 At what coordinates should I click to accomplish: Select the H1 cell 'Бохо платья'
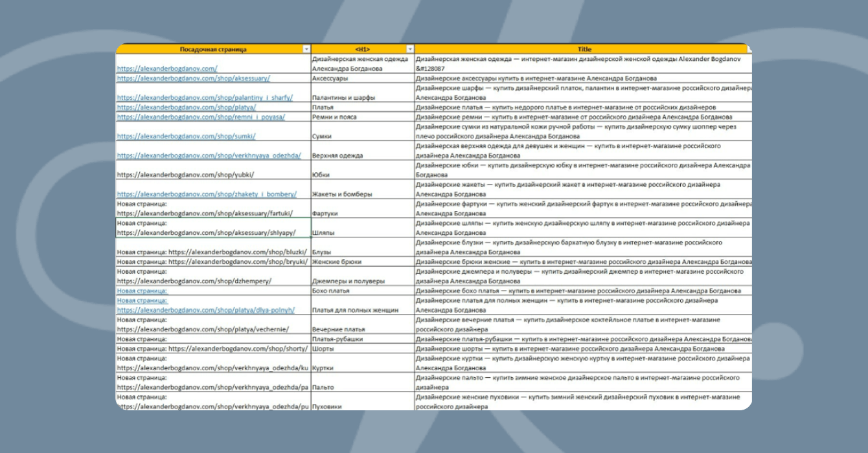pos(363,291)
